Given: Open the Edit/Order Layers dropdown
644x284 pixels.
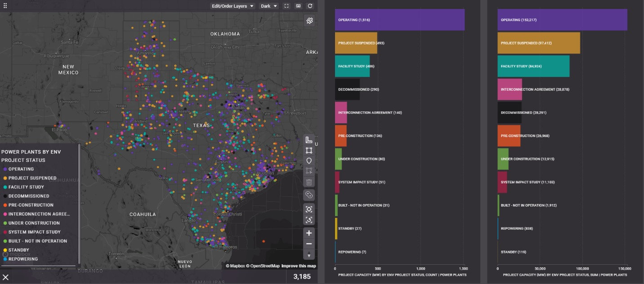Looking at the screenshot, I should pyautogui.click(x=233, y=6).
